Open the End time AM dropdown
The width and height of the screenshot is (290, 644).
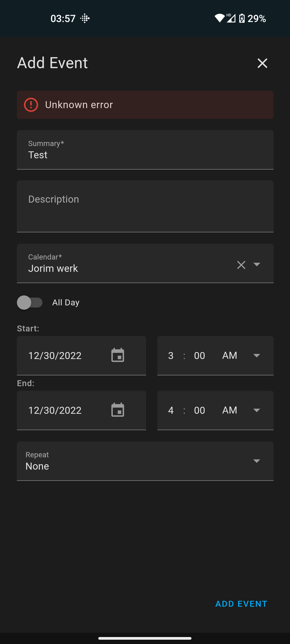coord(257,410)
